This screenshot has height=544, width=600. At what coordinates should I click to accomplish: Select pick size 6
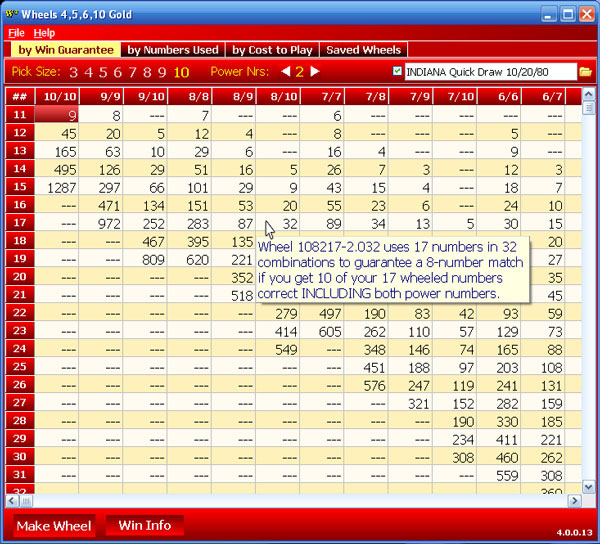pyautogui.click(x=117, y=72)
